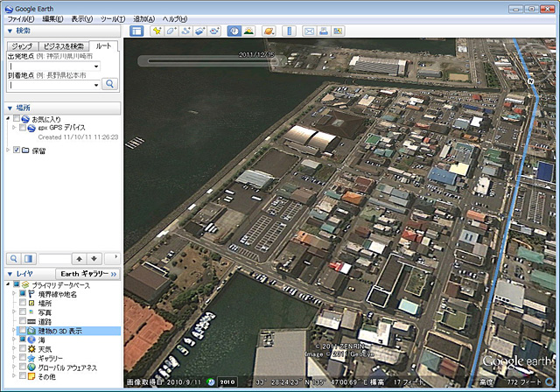Toggle お気に入り checkbox
Screen dimensions: 560x392
pyautogui.click(x=17, y=118)
